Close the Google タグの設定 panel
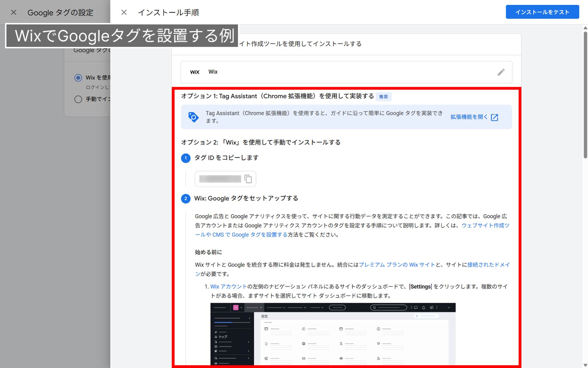The image size is (588, 368). pos(13,12)
